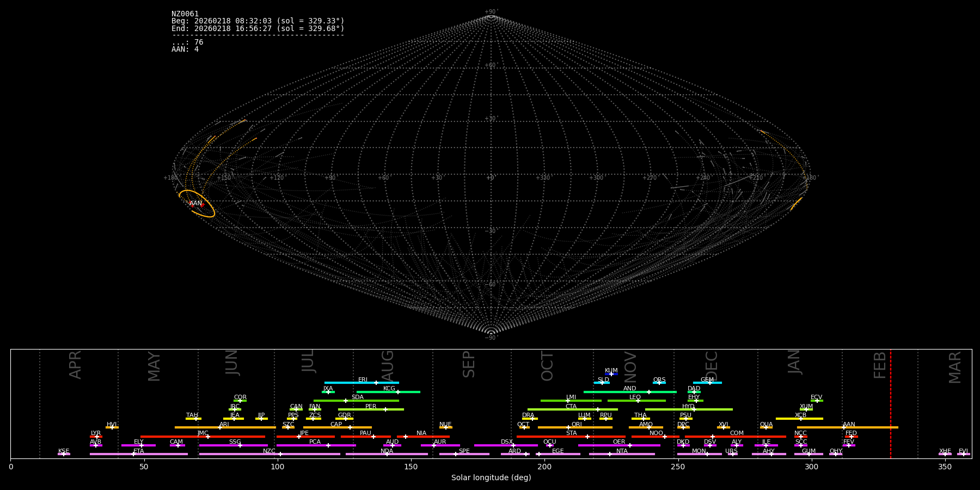Viewport: 980px width, 490px height.
Task: Click the QUA shower label
Action: (x=766, y=425)
